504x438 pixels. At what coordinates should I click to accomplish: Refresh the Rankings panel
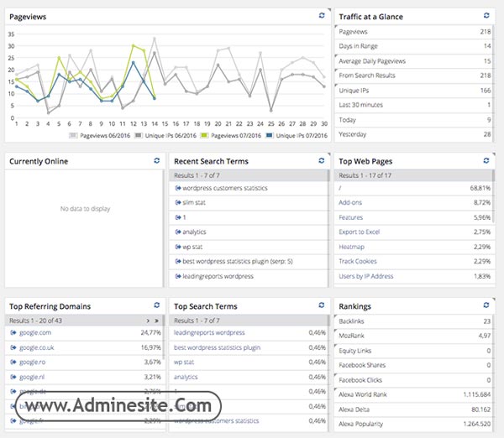486,305
